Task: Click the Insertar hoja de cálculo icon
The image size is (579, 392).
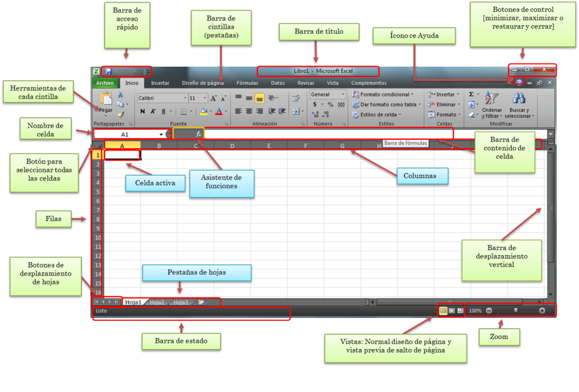Action: [x=201, y=302]
